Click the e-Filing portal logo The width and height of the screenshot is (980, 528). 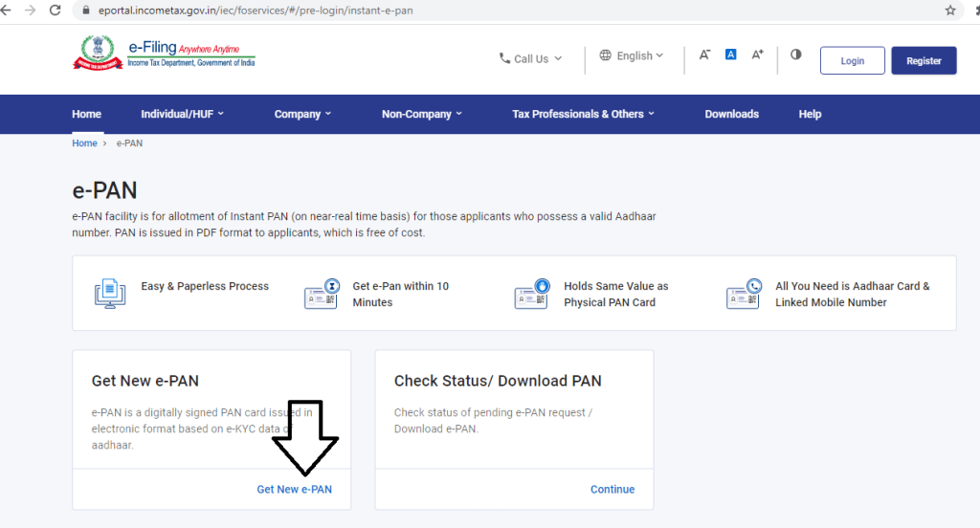click(164, 55)
